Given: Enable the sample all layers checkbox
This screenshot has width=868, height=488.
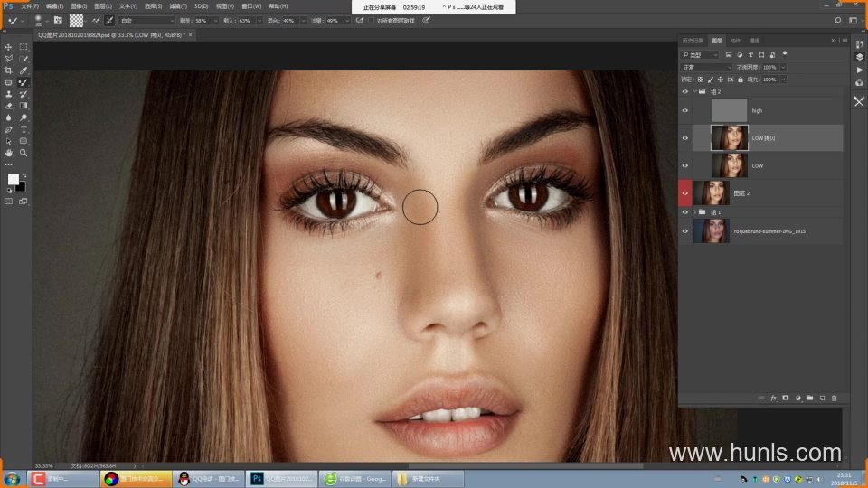Looking at the screenshot, I should 372,21.
